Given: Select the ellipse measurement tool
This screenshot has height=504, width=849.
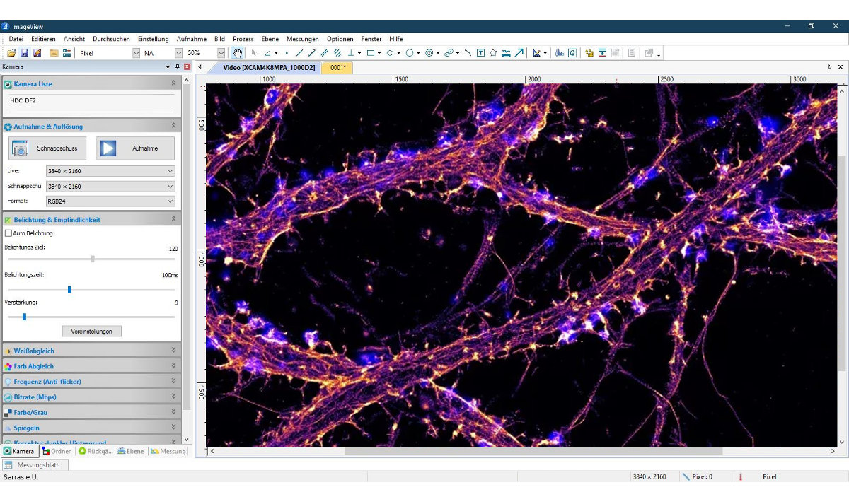Looking at the screenshot, I should tap(390, 52).
